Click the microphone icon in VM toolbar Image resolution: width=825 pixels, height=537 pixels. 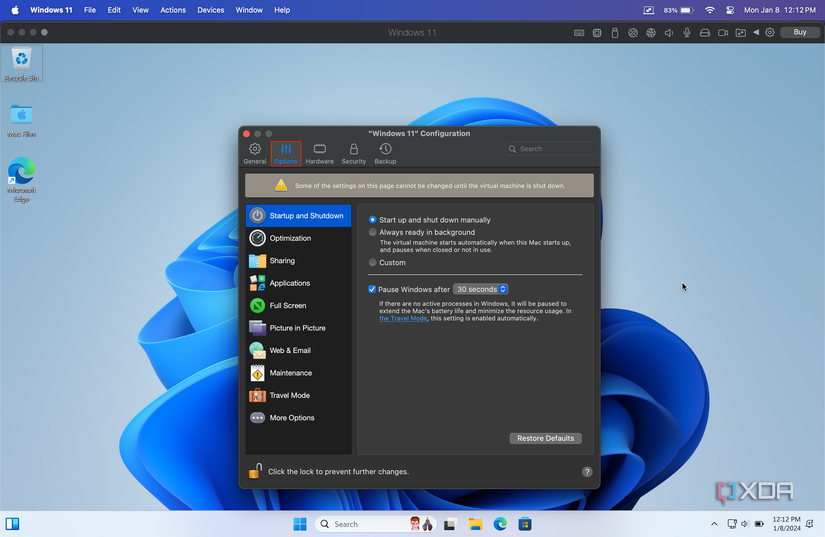click(687, 33)
